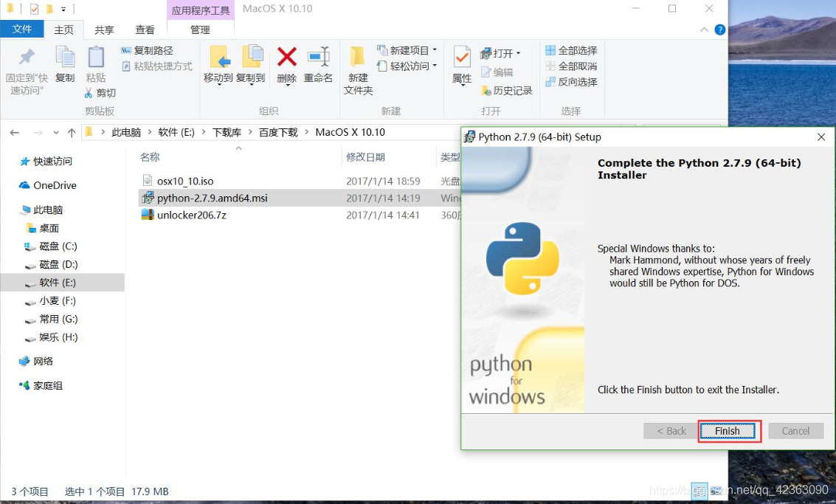Click Pin to Quick access icon
Viewport: 836px width, 504px height.
coord(27,57)
